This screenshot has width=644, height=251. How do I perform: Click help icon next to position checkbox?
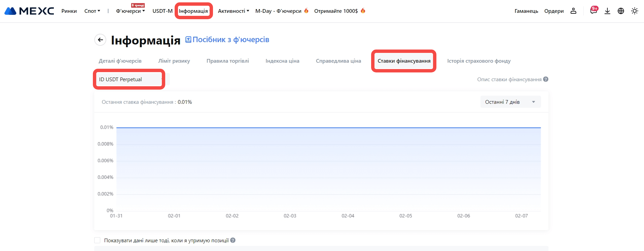point(233,240)
